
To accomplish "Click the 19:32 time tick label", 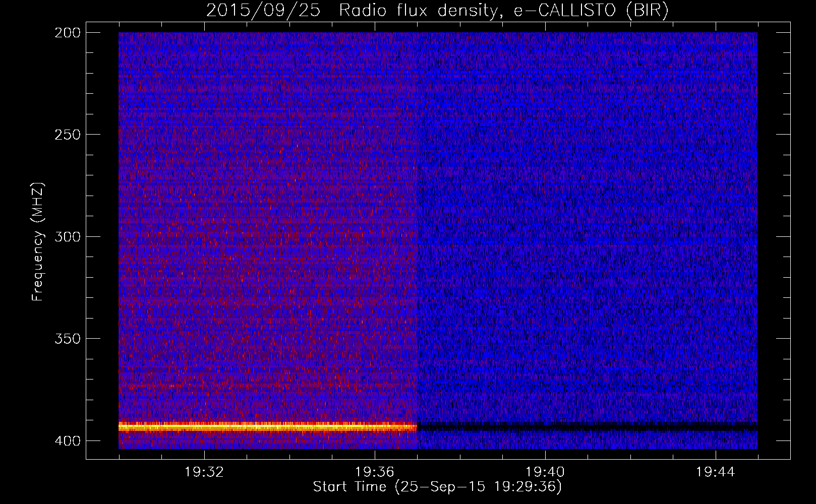I will pos(204,472).
